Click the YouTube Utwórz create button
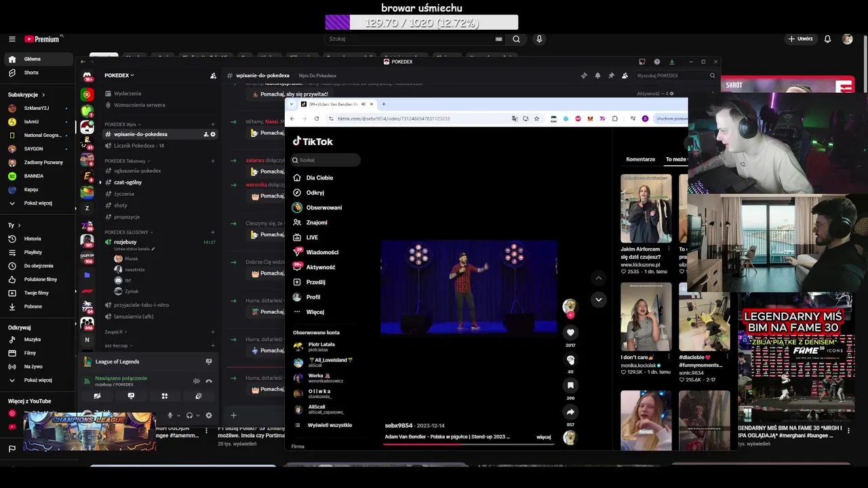The width and height of the screenshot is (868, 488). click(x=800, y=39)
